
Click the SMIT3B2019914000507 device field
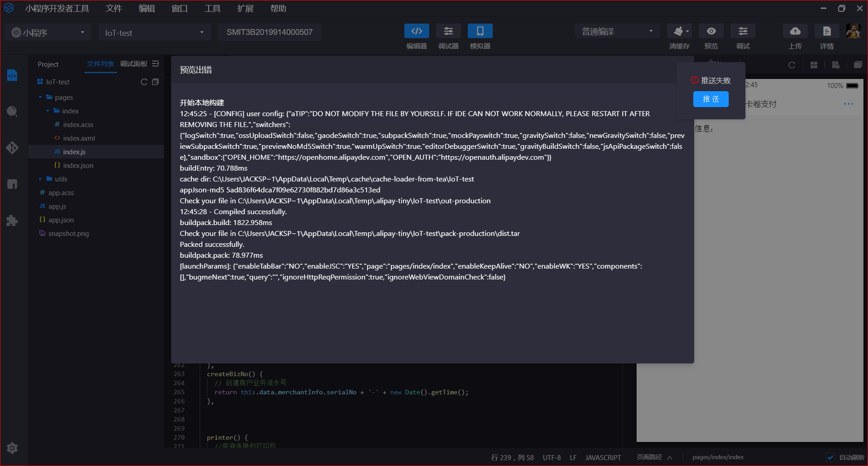pos(270,32)
